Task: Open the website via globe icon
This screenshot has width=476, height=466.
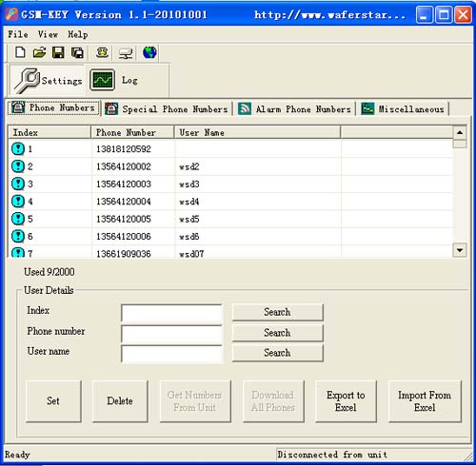Action: point(149,52)
